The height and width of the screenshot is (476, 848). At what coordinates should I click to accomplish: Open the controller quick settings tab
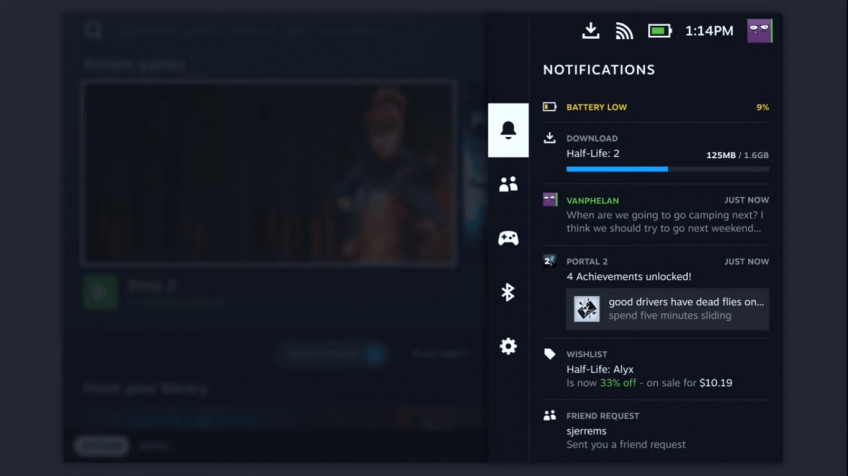[x=508, y=238]
